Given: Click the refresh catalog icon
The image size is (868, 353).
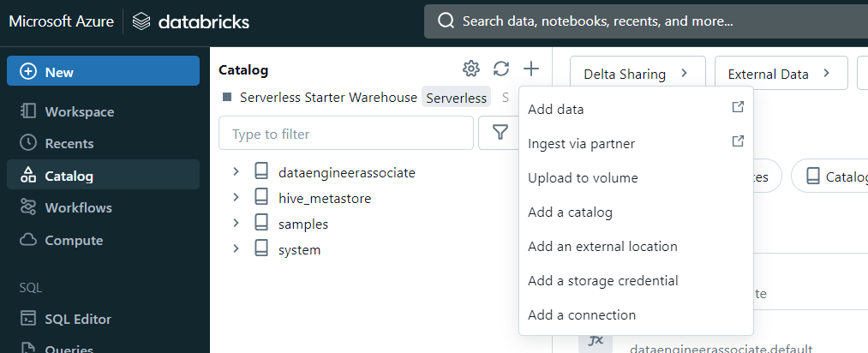Looking at the screenshot, I should (501, 69).
